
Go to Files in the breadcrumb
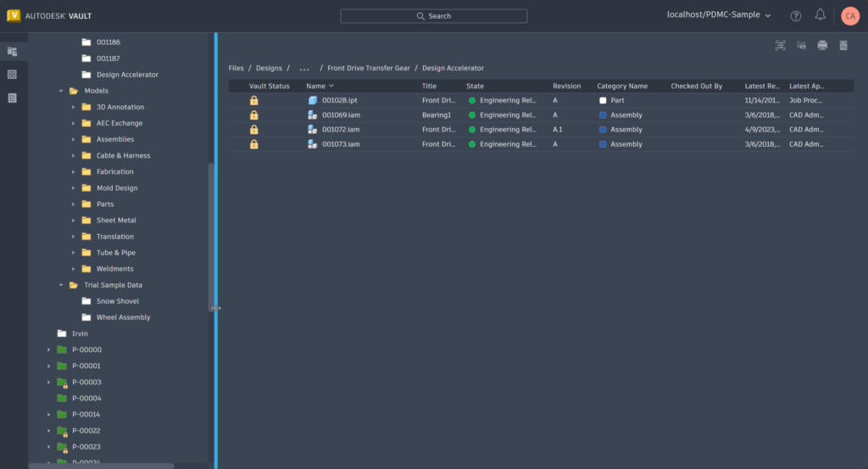click(x=236, y=68)
